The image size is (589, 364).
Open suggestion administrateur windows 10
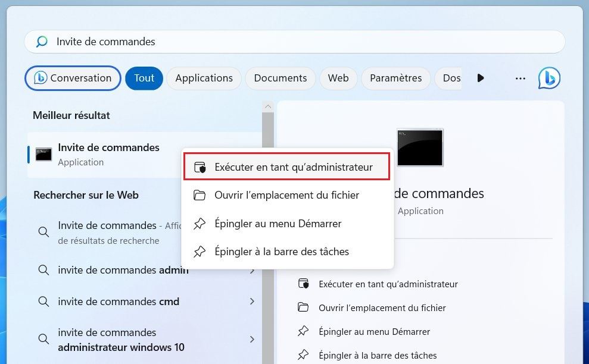[x=121, y=340]
